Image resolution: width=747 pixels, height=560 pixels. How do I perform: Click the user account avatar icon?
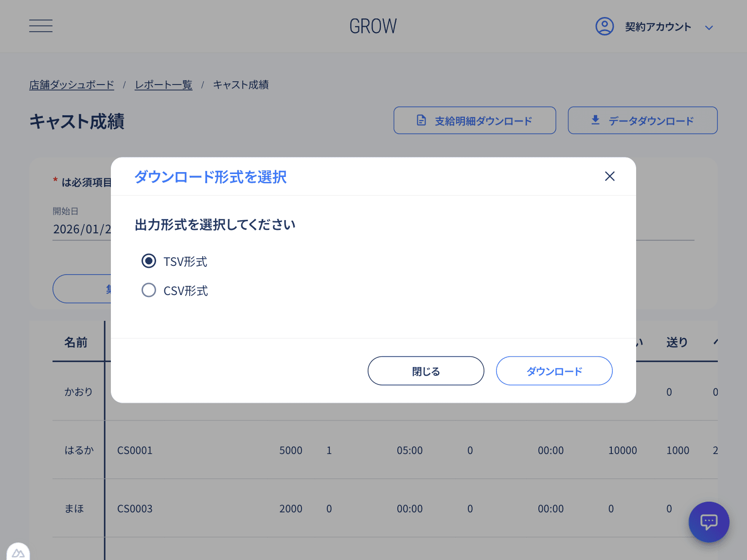click(605, 27)
